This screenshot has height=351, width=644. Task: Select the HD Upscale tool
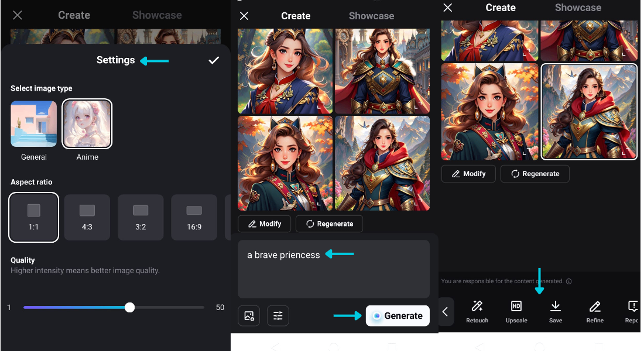[x=516, y=312]
